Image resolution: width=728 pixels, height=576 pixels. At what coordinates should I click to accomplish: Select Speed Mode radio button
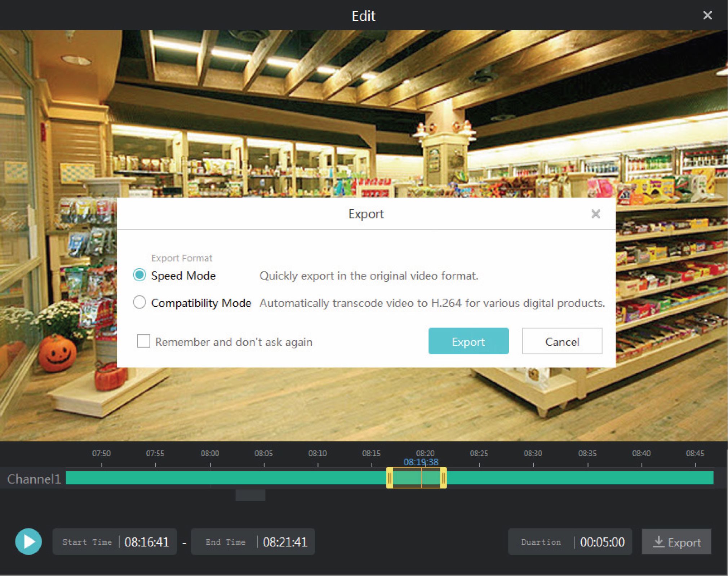139,275
